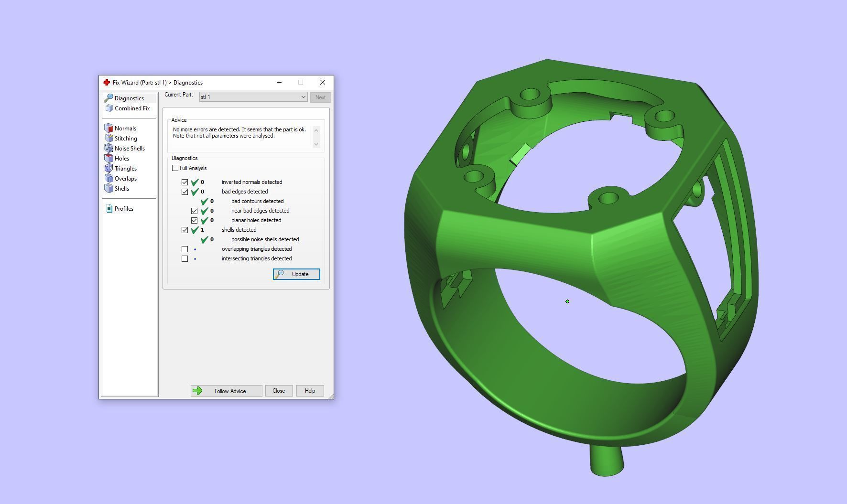Open the Holes fix icon

[109, 159]
